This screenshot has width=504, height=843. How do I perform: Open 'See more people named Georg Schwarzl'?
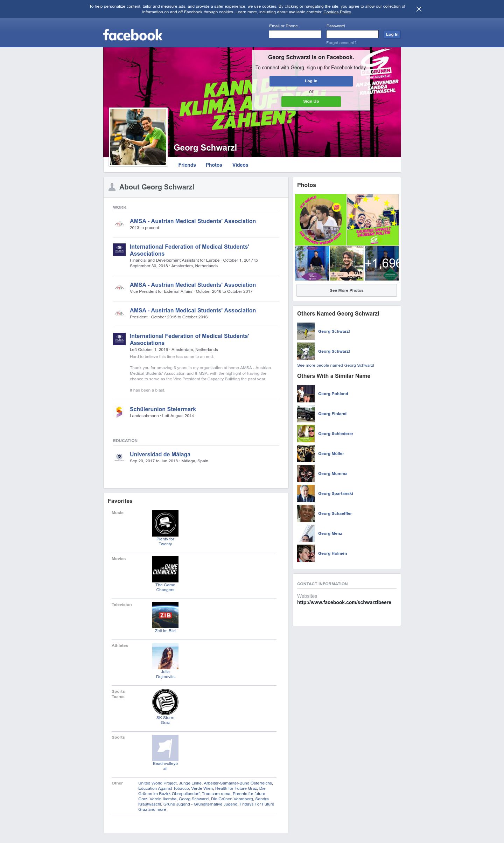[335, 365]
